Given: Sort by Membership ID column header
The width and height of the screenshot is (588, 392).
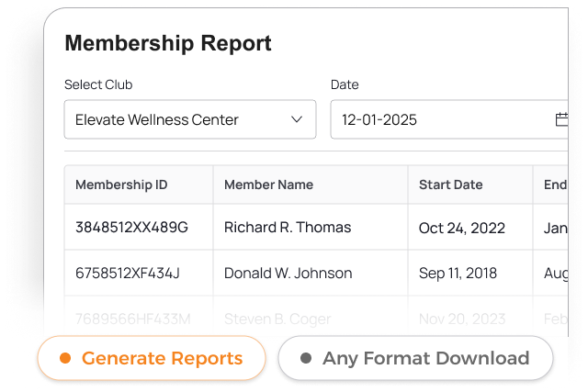Looking at the screenshot, I should tap(121, 185).
